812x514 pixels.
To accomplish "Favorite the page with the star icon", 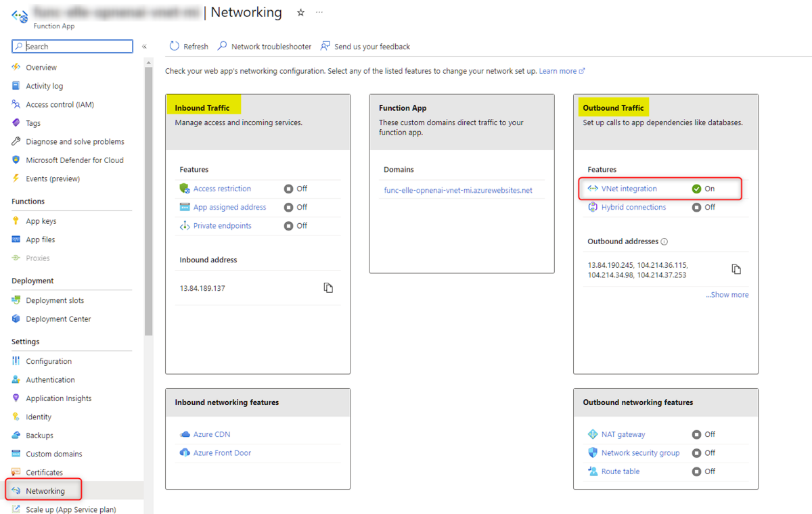I will coord(301,12).
